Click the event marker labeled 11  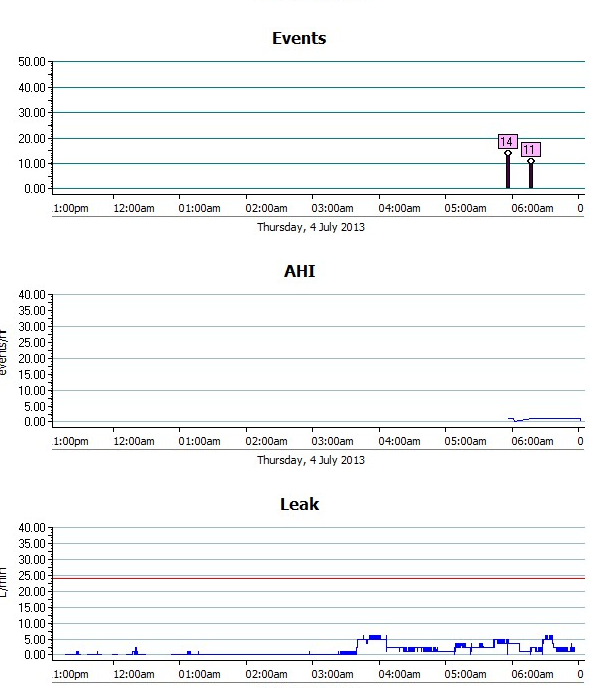(530, 150)
